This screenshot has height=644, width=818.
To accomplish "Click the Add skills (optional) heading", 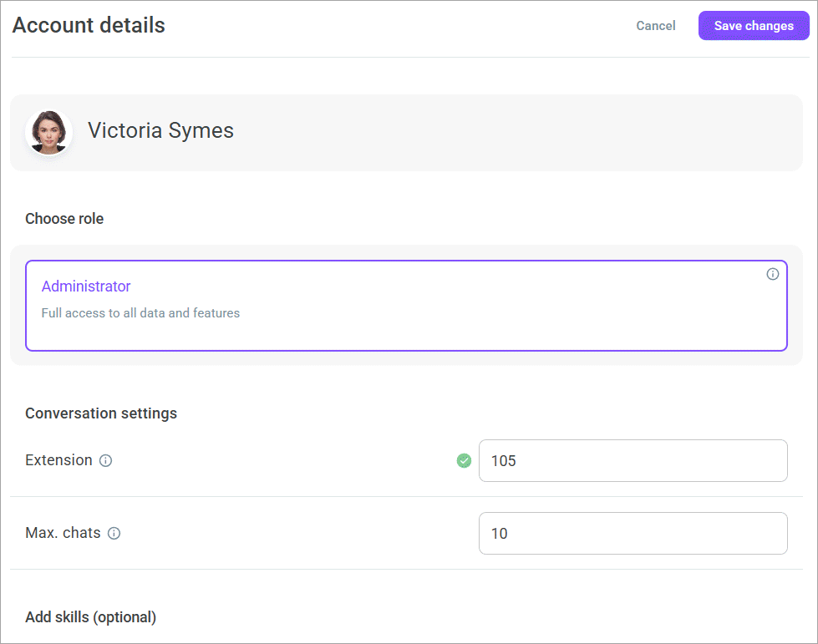I will tap(91, 617).
